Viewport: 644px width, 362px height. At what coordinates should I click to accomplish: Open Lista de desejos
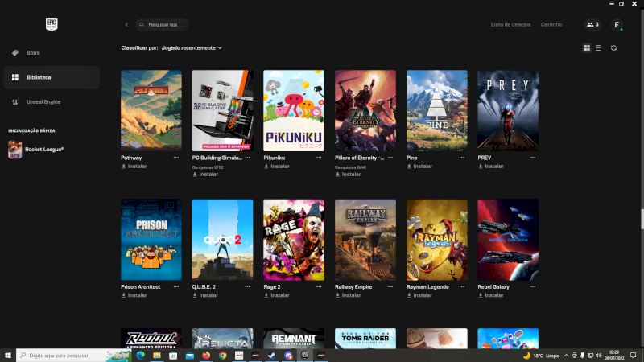click(510, 25)
